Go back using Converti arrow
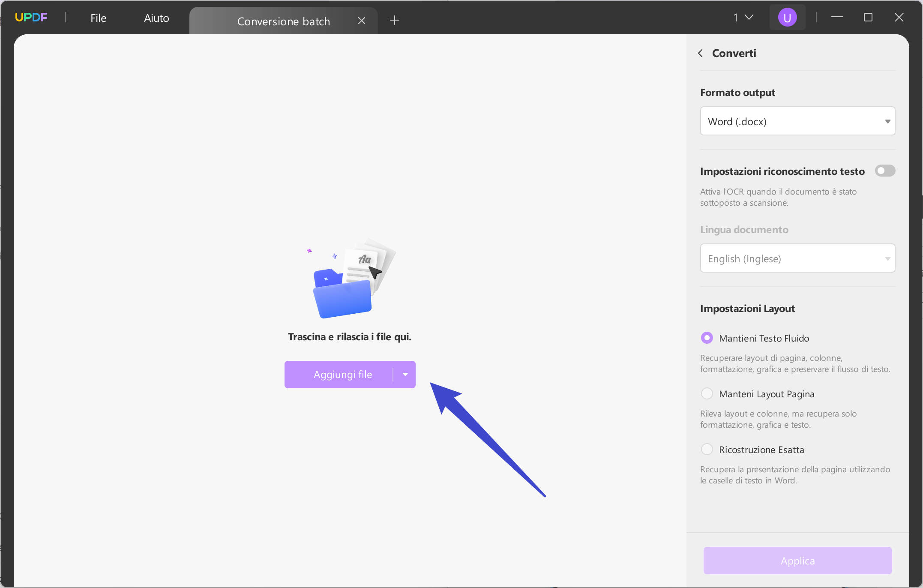 tap(700, 53)
